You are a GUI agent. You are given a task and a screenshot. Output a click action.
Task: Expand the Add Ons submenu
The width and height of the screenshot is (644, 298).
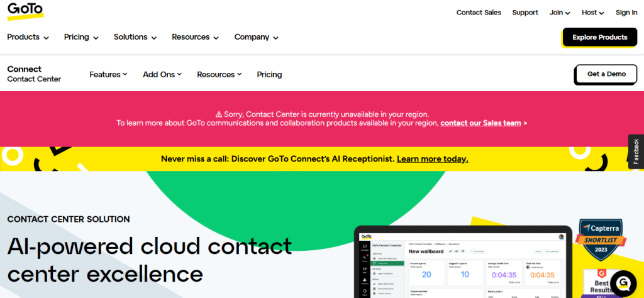coord(162,74)
